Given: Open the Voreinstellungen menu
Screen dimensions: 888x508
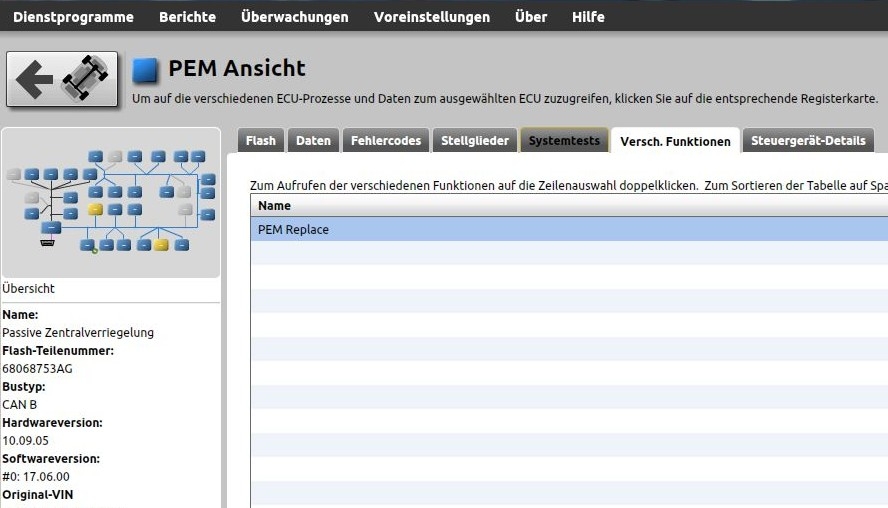Looking at the screenshot, I should click(432, 17).
